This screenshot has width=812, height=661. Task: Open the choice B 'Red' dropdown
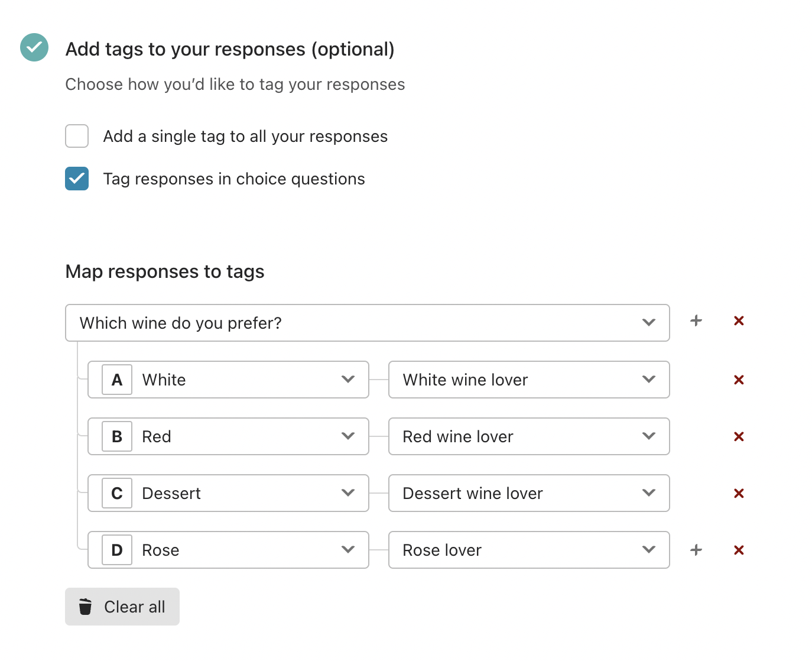tap(228, 436)
